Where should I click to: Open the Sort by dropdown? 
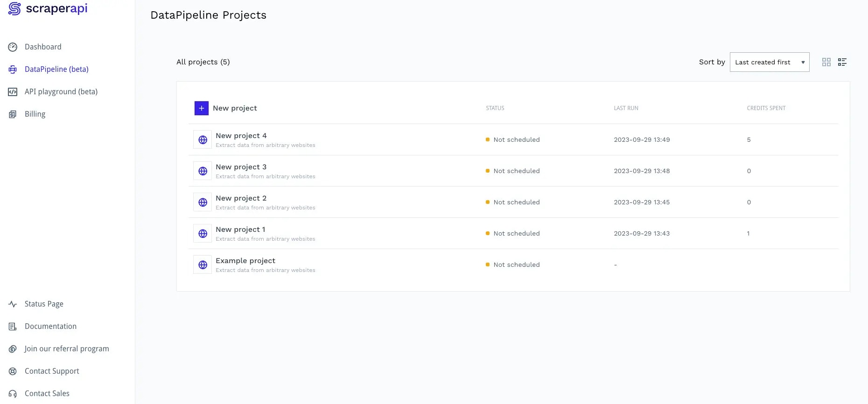(x=770, y=62)
